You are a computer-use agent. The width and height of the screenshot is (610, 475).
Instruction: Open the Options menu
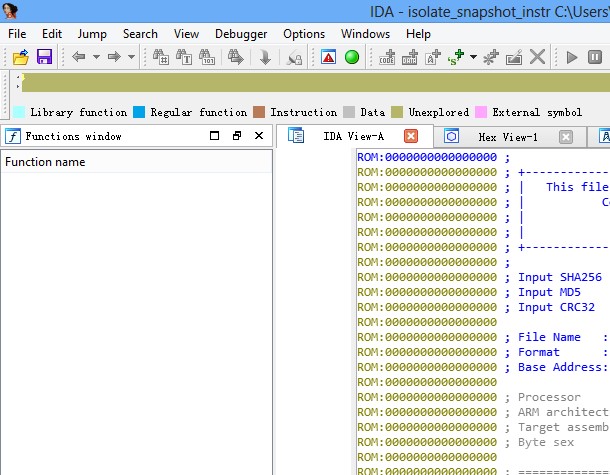pos(304,34)
